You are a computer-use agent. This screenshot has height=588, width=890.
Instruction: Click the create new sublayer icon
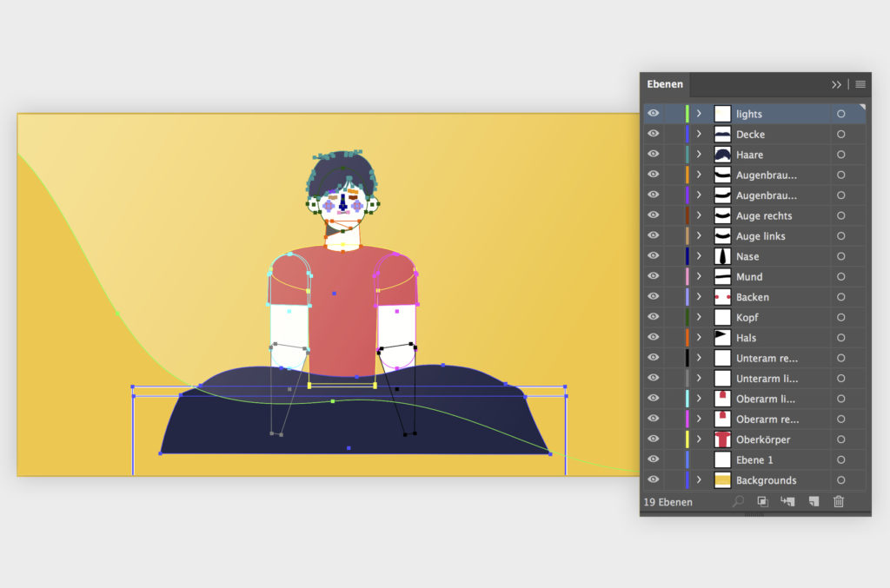click(x=788, y=501)
